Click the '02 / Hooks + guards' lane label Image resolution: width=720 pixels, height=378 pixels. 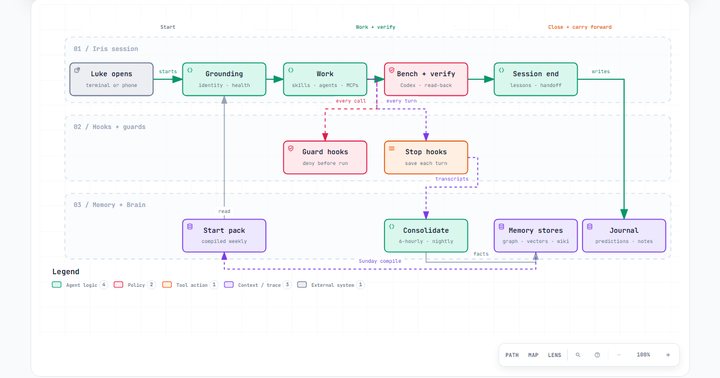click(109, 127)
